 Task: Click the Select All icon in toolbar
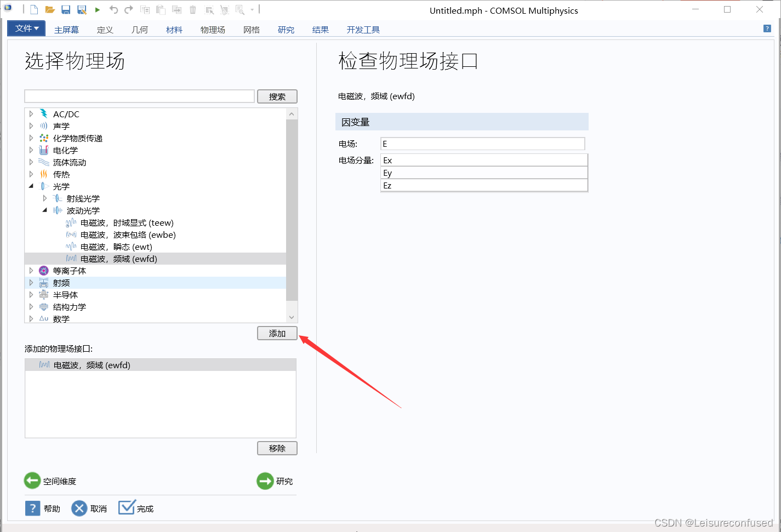pos(209,10)
